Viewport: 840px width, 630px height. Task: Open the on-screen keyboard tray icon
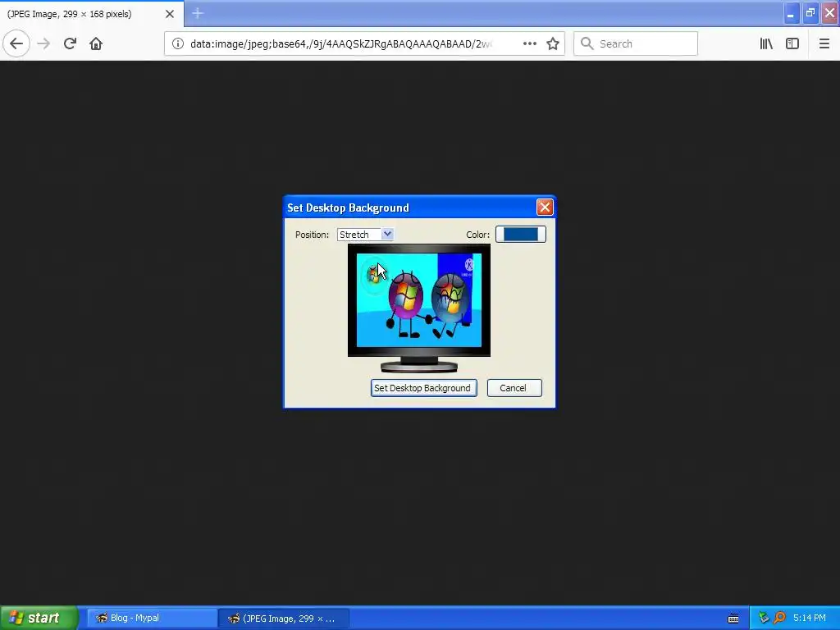pos(733,619)
